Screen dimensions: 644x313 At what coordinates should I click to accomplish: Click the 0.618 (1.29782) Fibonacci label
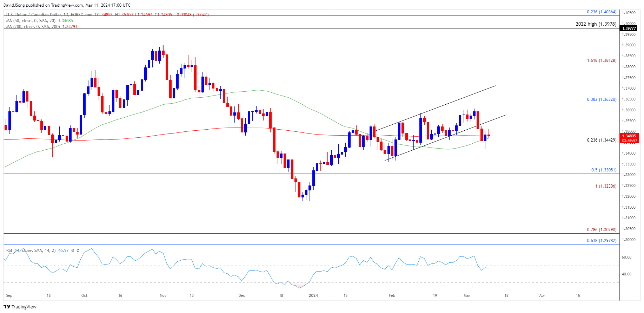[602, 241]
